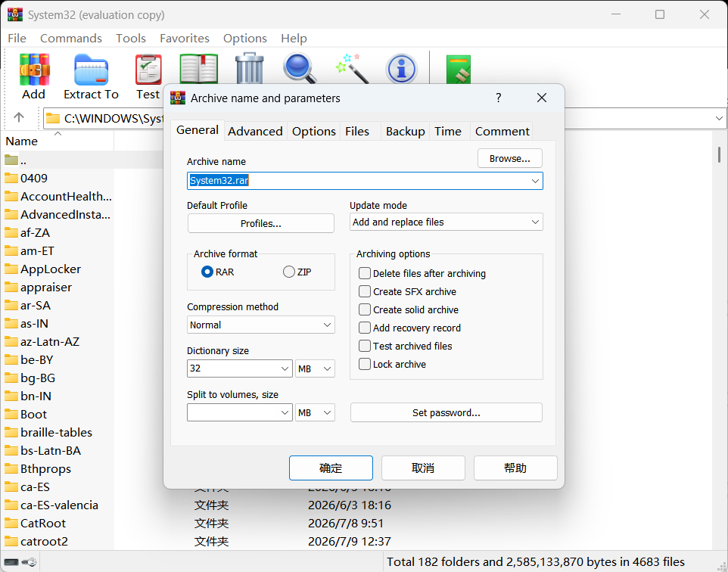Viewport: 728px width, 572px height.
Task: Select the Boot folder
Action: pyautogui.click(x=26, y=414)
